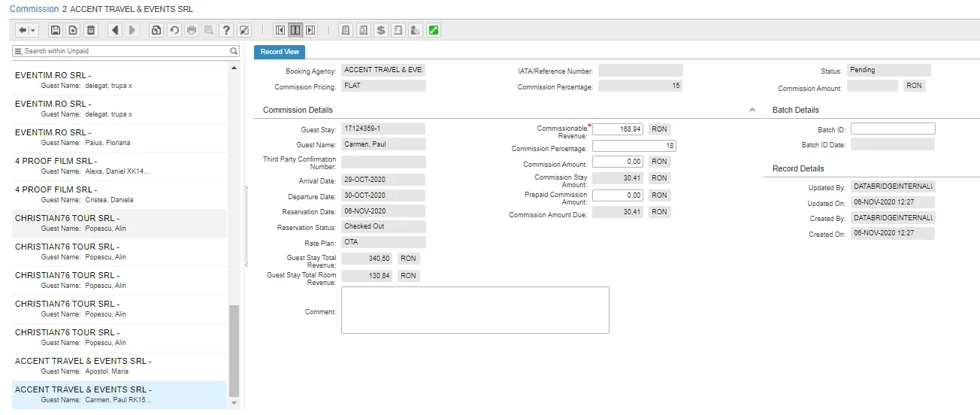
Task: Click the second document icon before the dollar sign
Action: 364,30
